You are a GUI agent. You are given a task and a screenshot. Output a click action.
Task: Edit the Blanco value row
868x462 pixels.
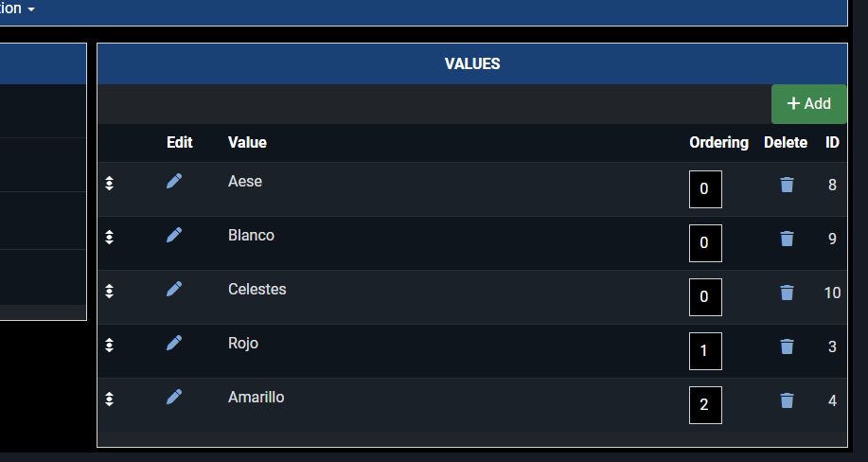[x=174, y=235]
